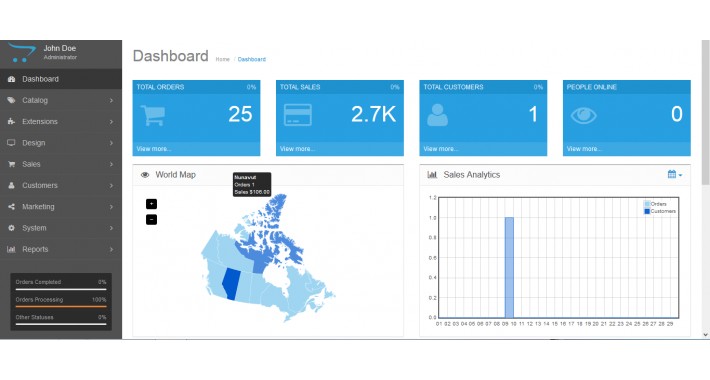Open the System menu item
The image size is (710, 380).
click(x=61, y=228)
